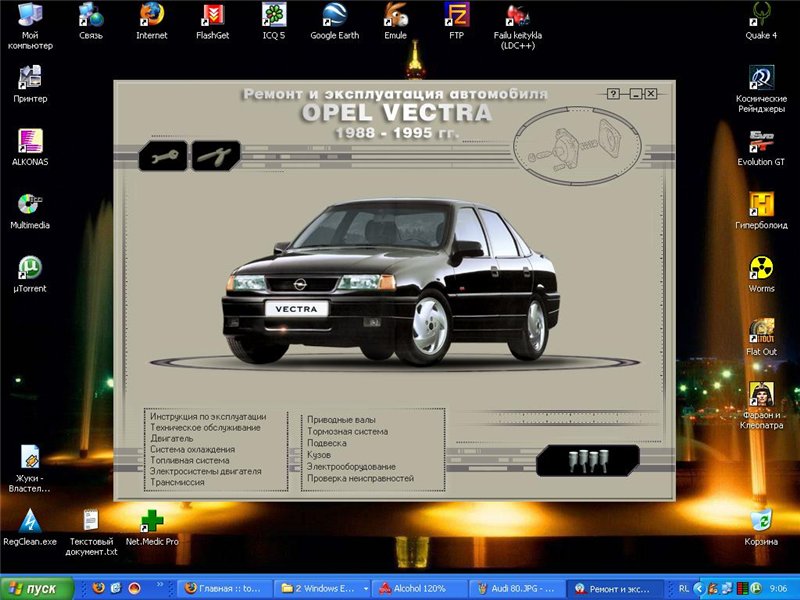Image resolution: width=800 pixels, height=600 pixels.
Task: Open the Принтер desktop icon
Action: pos(30,84)
